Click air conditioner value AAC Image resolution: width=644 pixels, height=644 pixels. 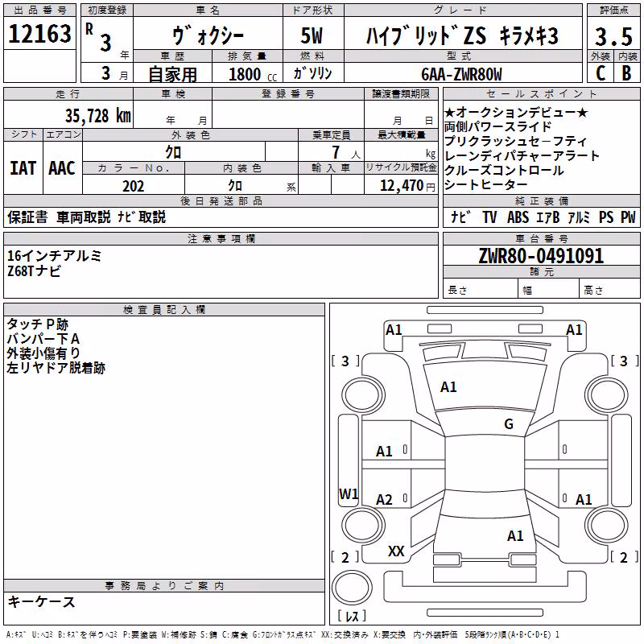tap(62, 168)
